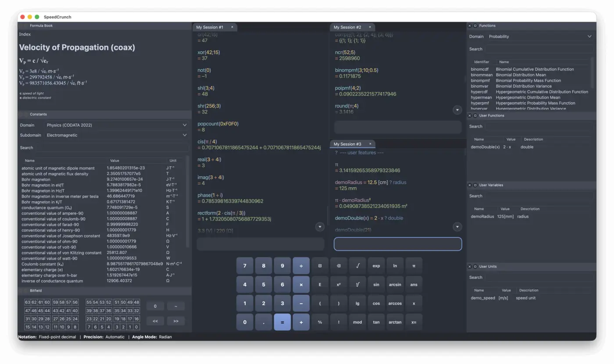Close My Session #3 tab
Viewport: 614px width, 364px height.
pyautogui.click(x=370, y=144)
